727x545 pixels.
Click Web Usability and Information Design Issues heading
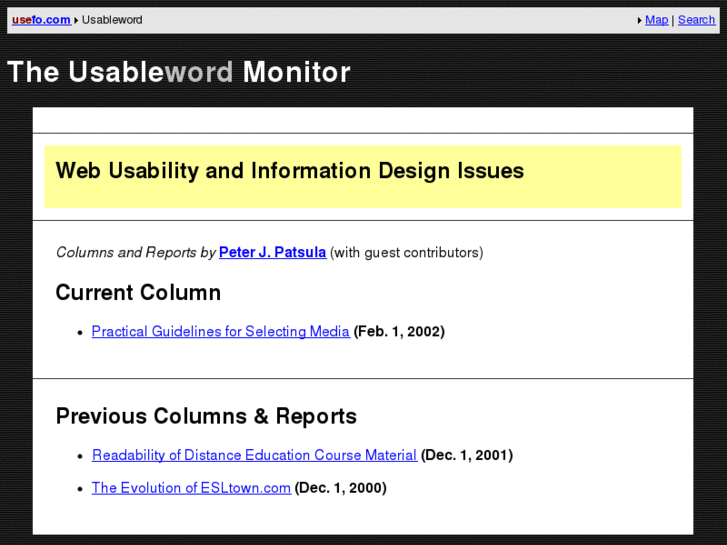click(x=290, y=170)
